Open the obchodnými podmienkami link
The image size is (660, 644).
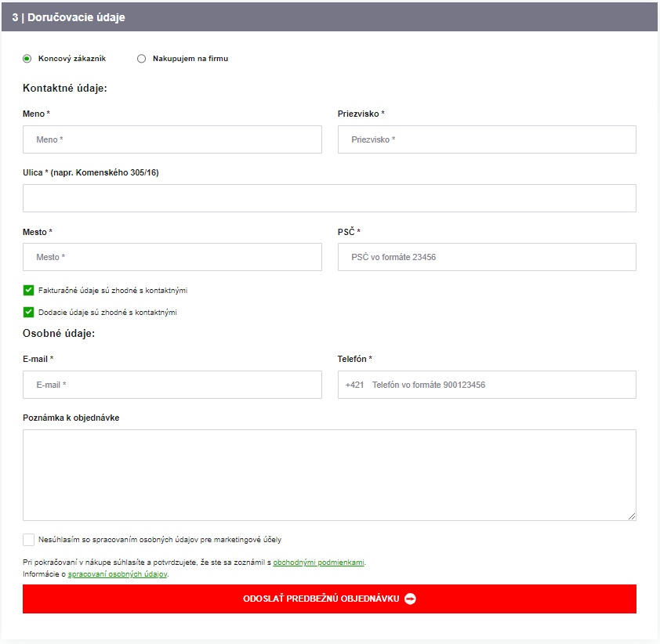pos(318,563)
